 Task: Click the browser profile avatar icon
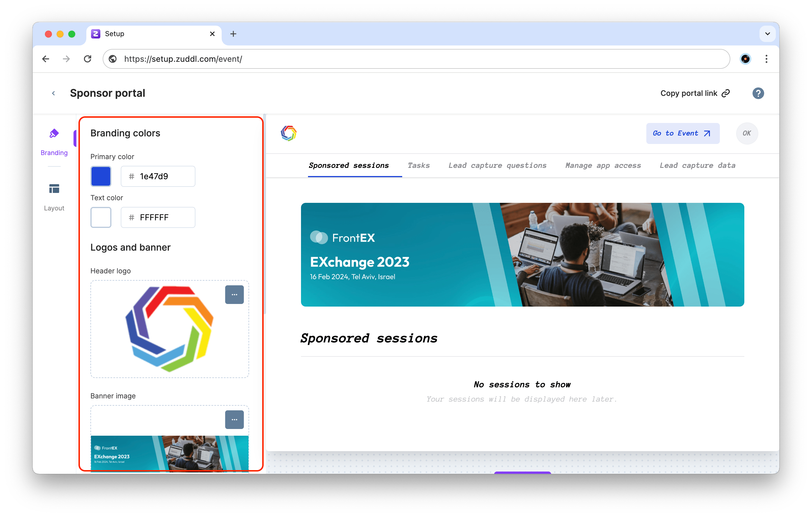tap(745, 59)
